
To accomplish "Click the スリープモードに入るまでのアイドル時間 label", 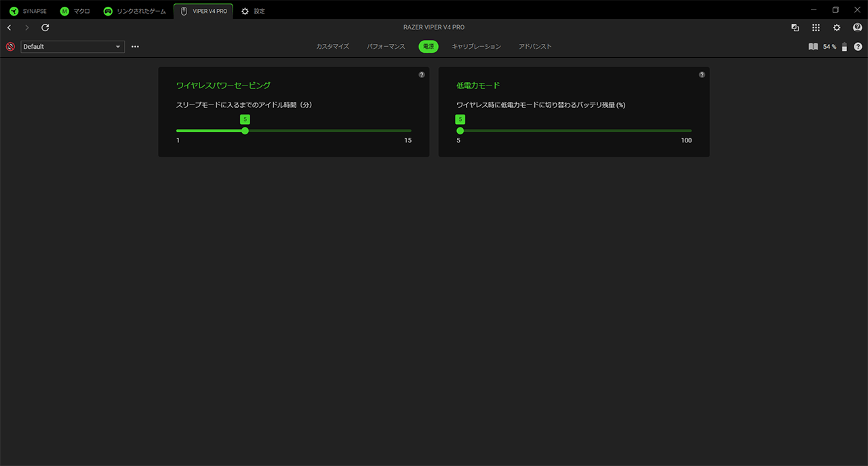I will (243, 105).
